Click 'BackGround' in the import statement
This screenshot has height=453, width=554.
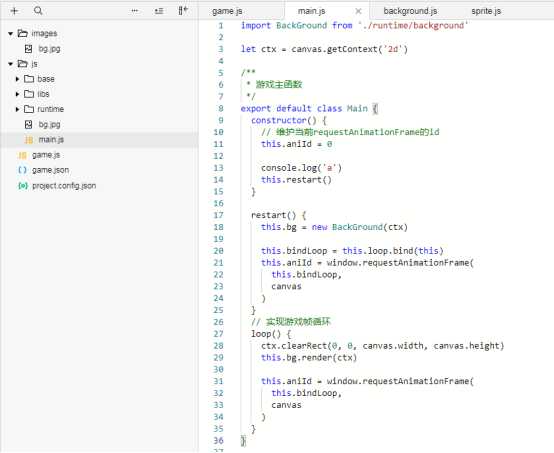click(301, 25)
